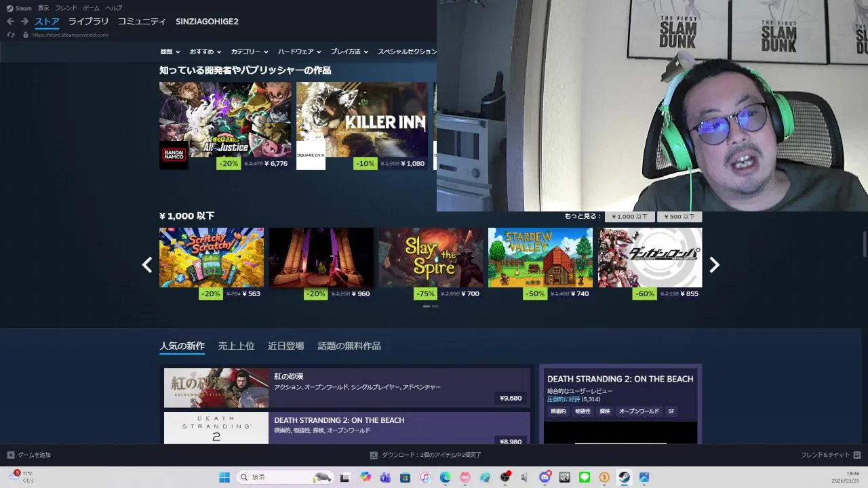Viewport: 868px width, 488px height.
Task: Open Microsoft Store from the taskbar
Action: 405,477
